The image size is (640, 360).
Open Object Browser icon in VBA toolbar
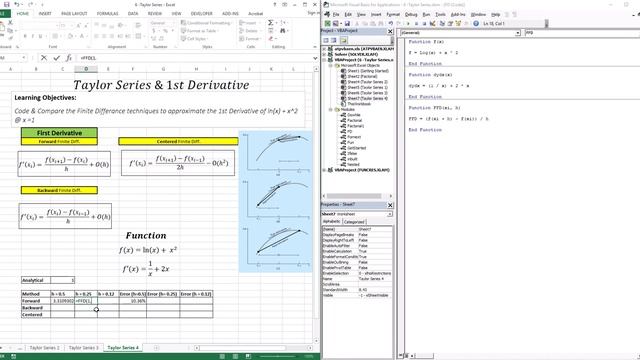(x=458, y=24)
